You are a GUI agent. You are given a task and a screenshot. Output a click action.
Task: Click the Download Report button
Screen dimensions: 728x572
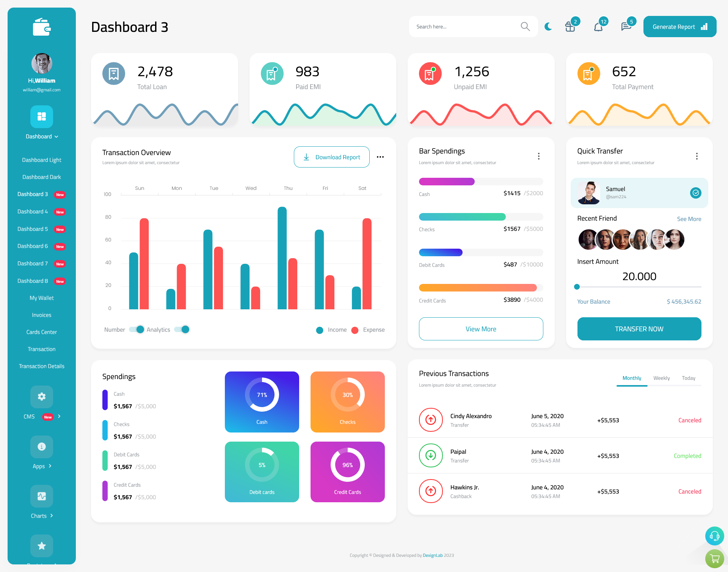tap(331, 157)
